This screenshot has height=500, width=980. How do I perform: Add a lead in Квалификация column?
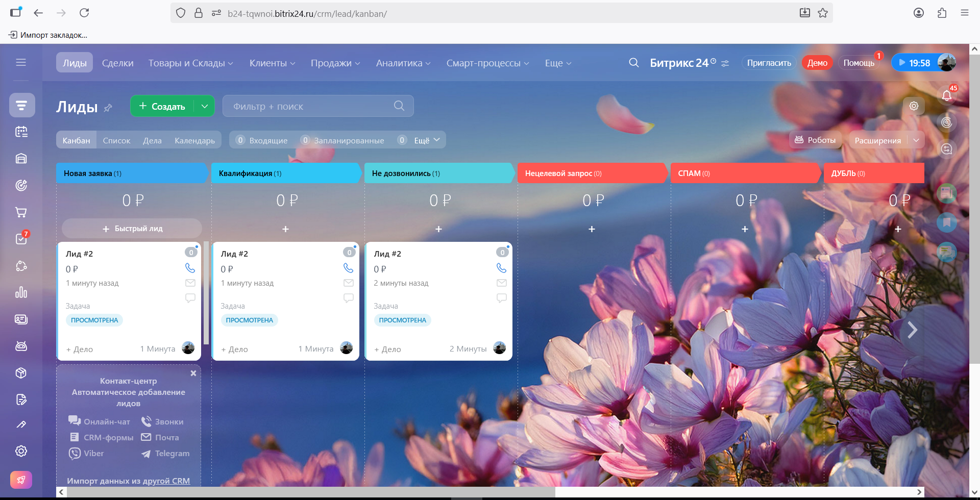(x=285, y=229)
